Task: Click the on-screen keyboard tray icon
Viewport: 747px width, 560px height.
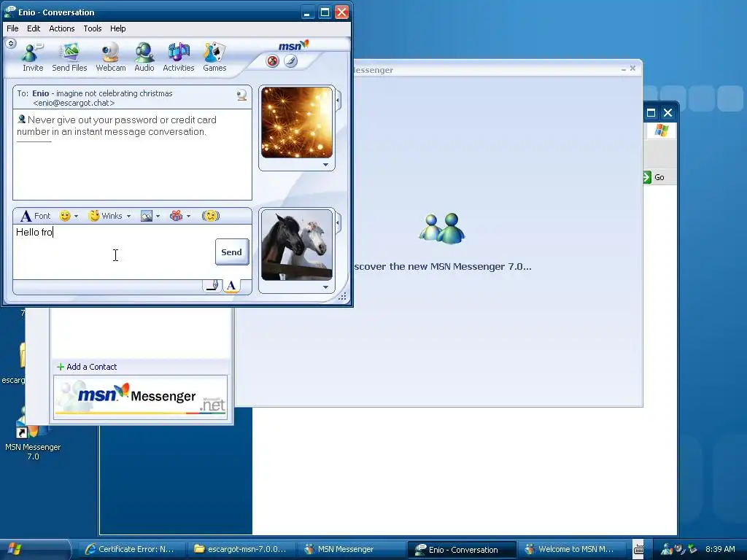Action: coord(638,549)
